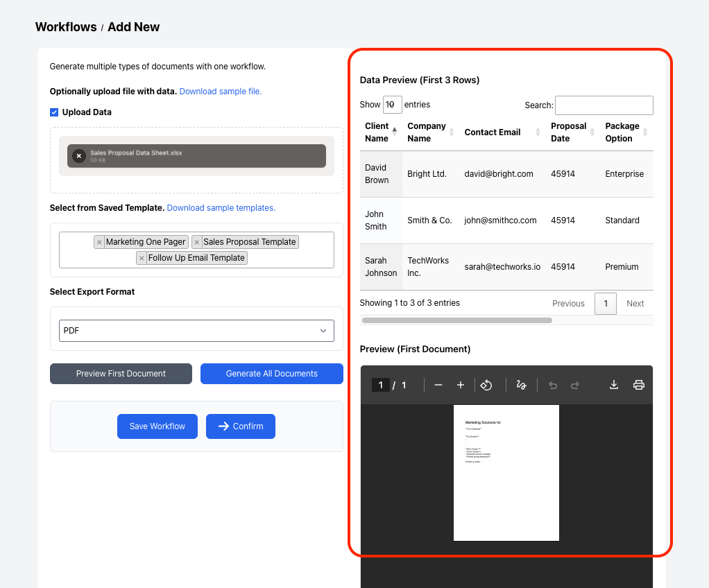Click the Generate All Documents button
Image resolution: width=709 pixels, height=588 pixels.
point(271,373)
